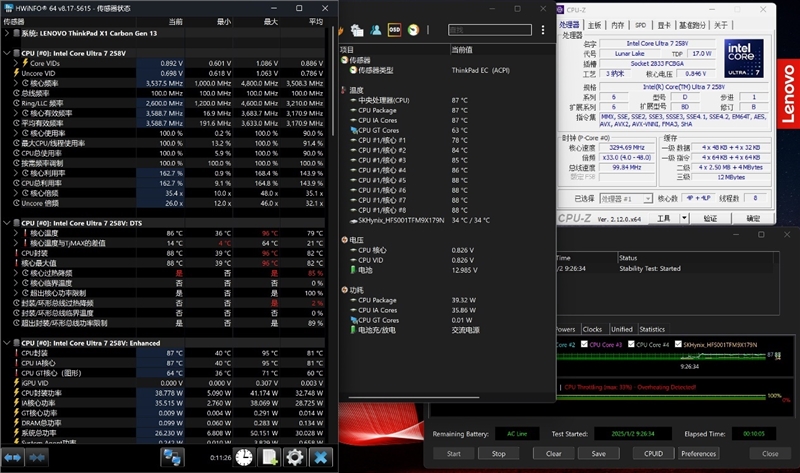Viewport: 800px width, 473px height.
Task: Click the log file save icon
Action: pos(269,457)
